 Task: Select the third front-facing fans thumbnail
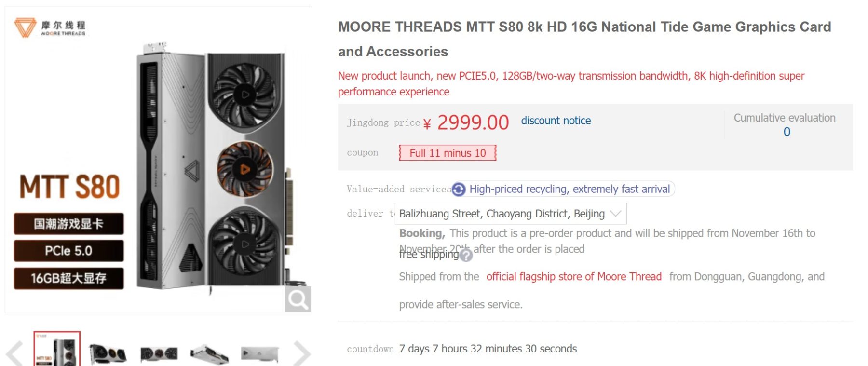159,354
